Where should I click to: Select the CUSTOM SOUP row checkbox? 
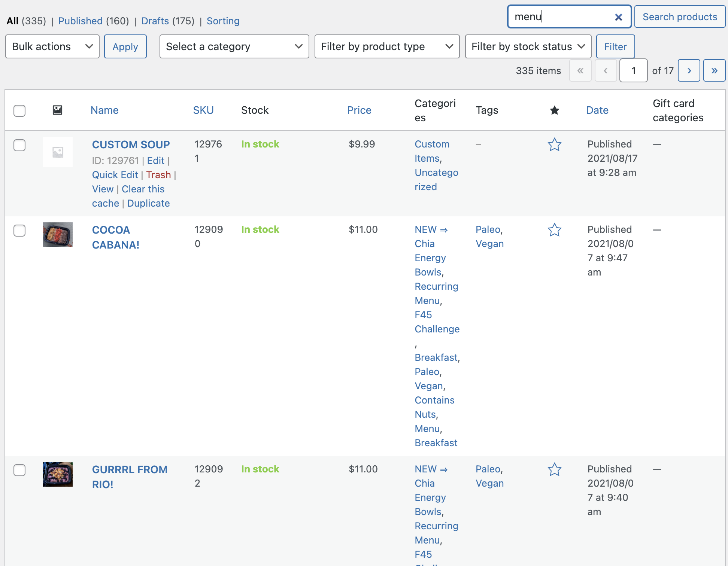tap(19, 145)
